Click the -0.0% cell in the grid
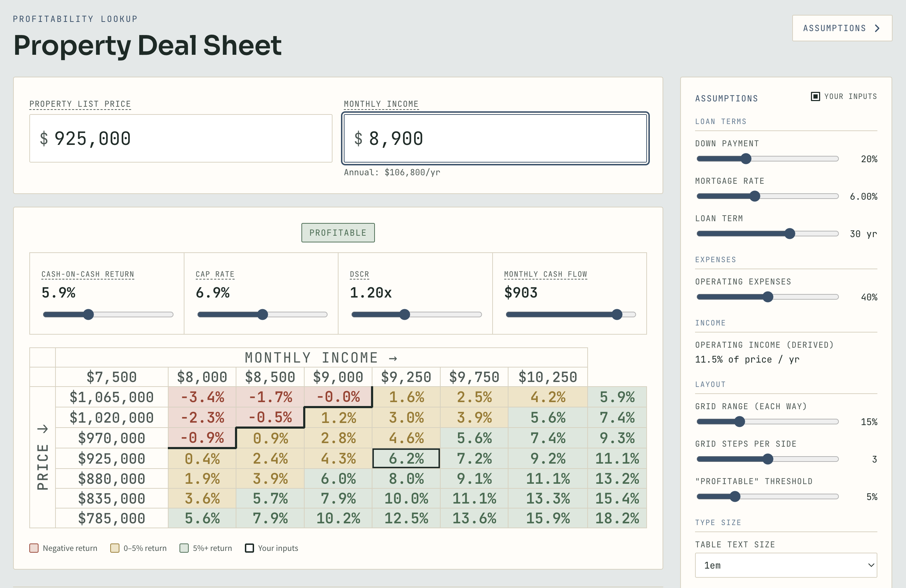The width and height of the screenshot is (906, 588). pyautogui.click(x=338, y=397)
